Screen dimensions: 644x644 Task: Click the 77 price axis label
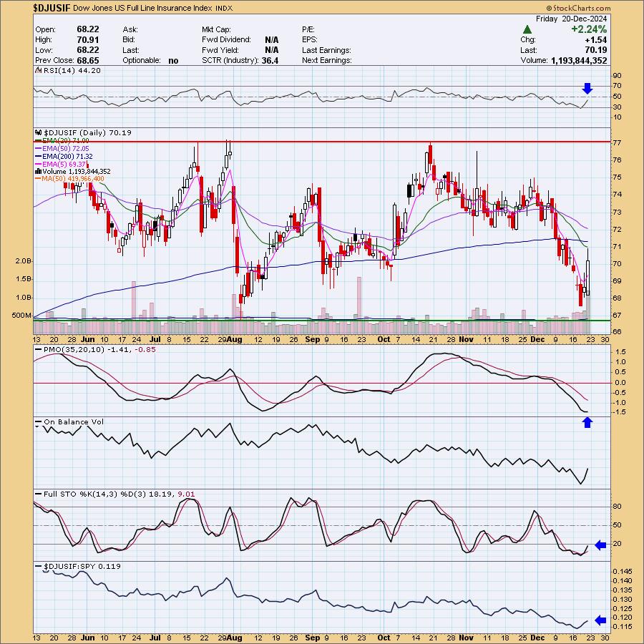(x=617, y=143)
